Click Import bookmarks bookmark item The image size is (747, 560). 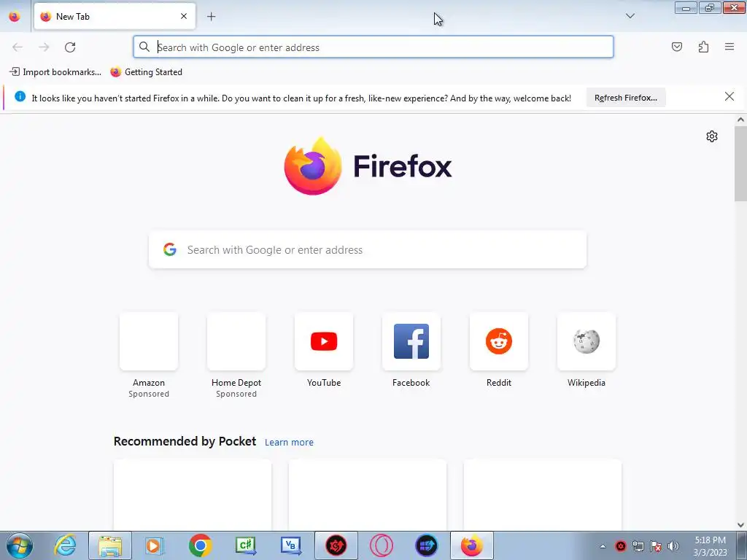[55, 72]
